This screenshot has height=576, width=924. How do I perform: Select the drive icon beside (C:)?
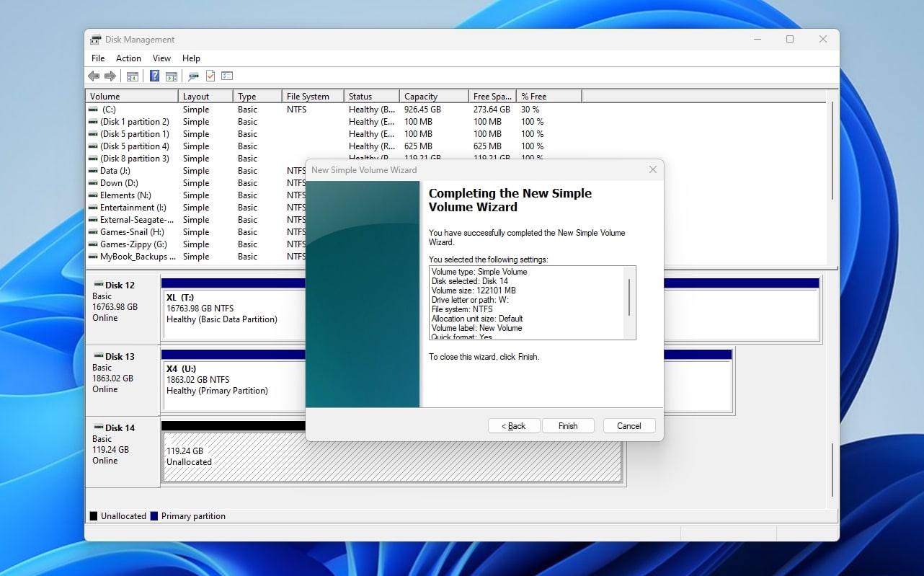pyautogui.click(x=93, y=110)
